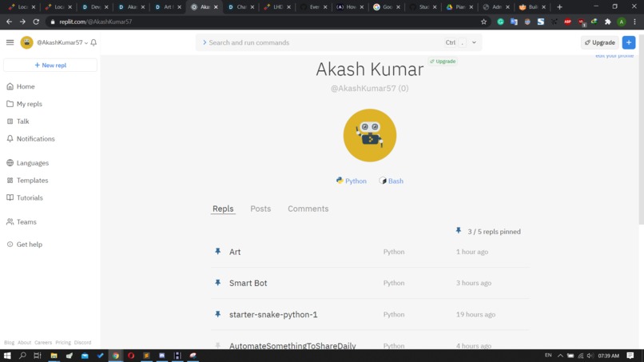Click the About footer link
Viewport: 644px width, 362px height.
pyautogui.click(x=24, y=342)
